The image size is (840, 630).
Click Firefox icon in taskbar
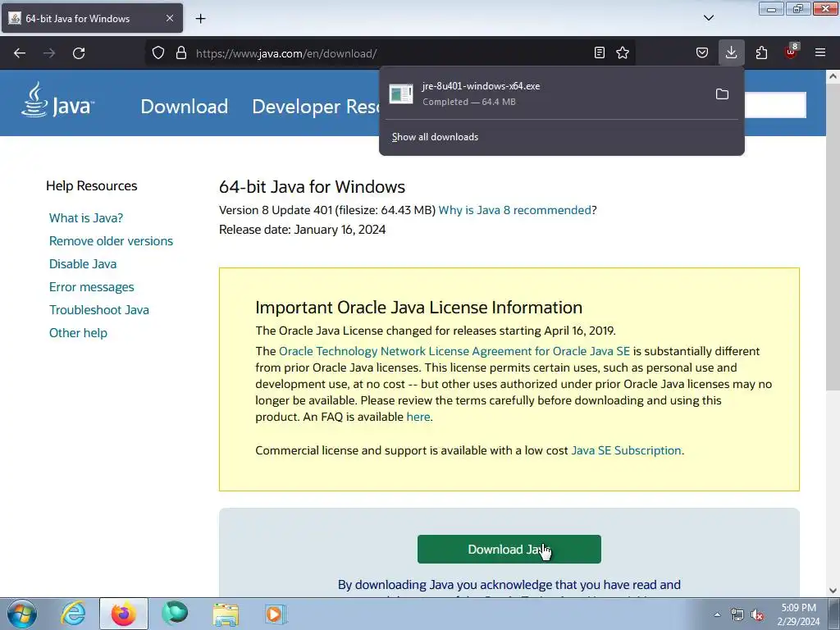(x=124, y=614)
